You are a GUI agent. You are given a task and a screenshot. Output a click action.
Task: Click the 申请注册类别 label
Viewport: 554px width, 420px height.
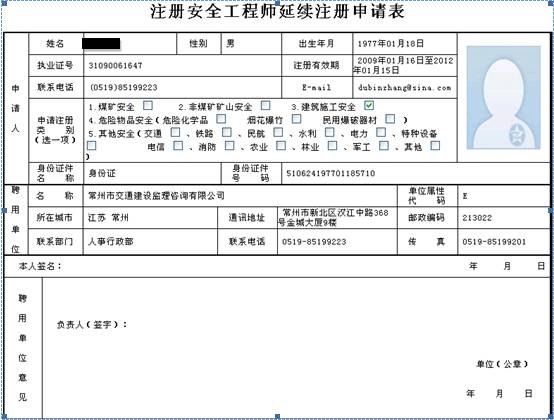click(55, 130)
